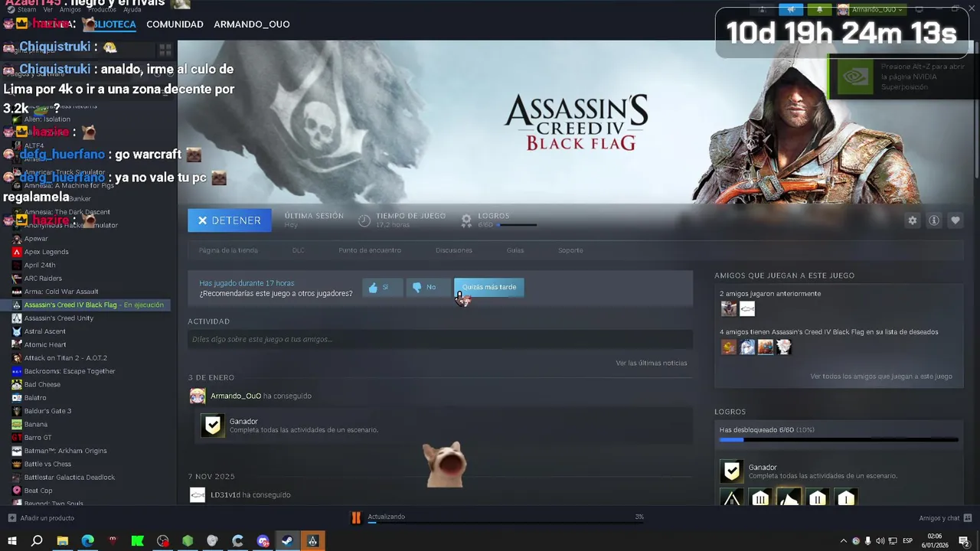Select Backrooms: Escape Together icon
This screenshot has width=980, height=551.
pos(17,371)
